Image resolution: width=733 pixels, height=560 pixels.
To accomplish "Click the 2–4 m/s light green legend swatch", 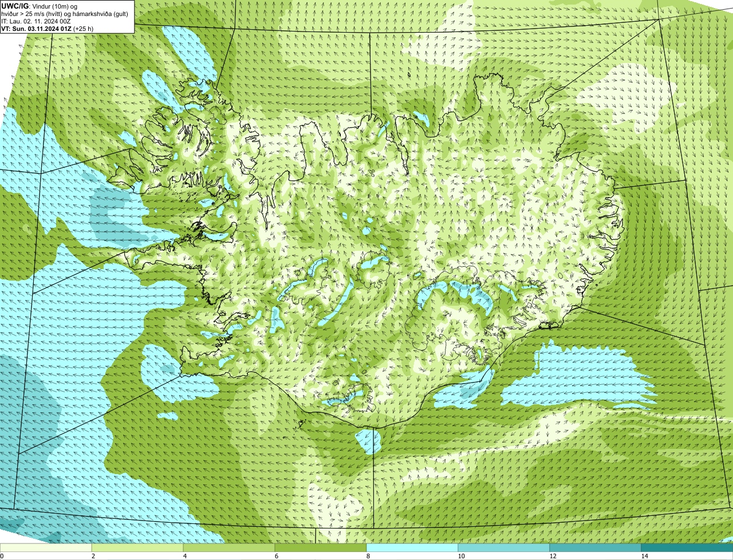I will 137,547.
